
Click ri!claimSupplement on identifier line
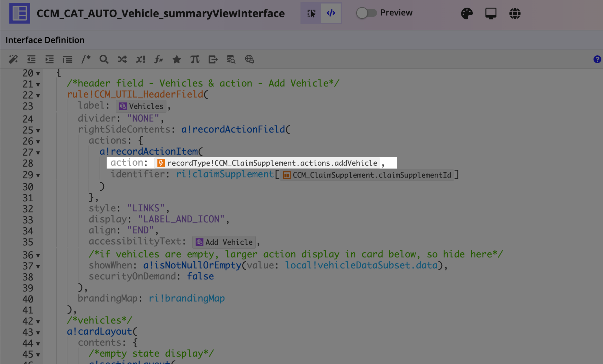coord(225,174)
